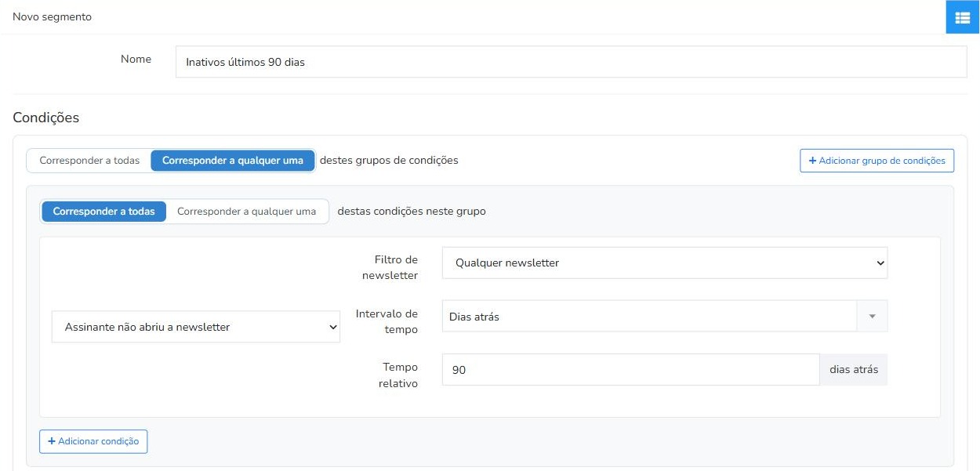Click the 'Tempo relativo' label
The image size is (980, 471).
pos(398,375)
